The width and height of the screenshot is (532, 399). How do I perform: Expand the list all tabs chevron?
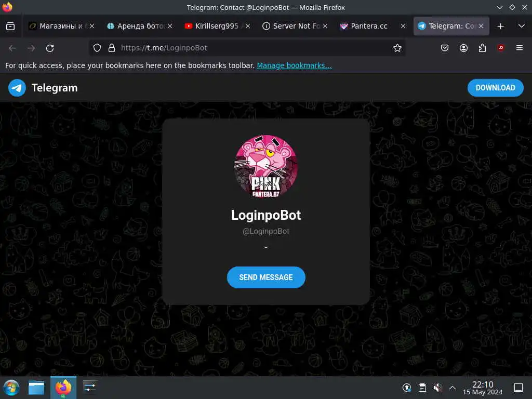click(522, 26)
